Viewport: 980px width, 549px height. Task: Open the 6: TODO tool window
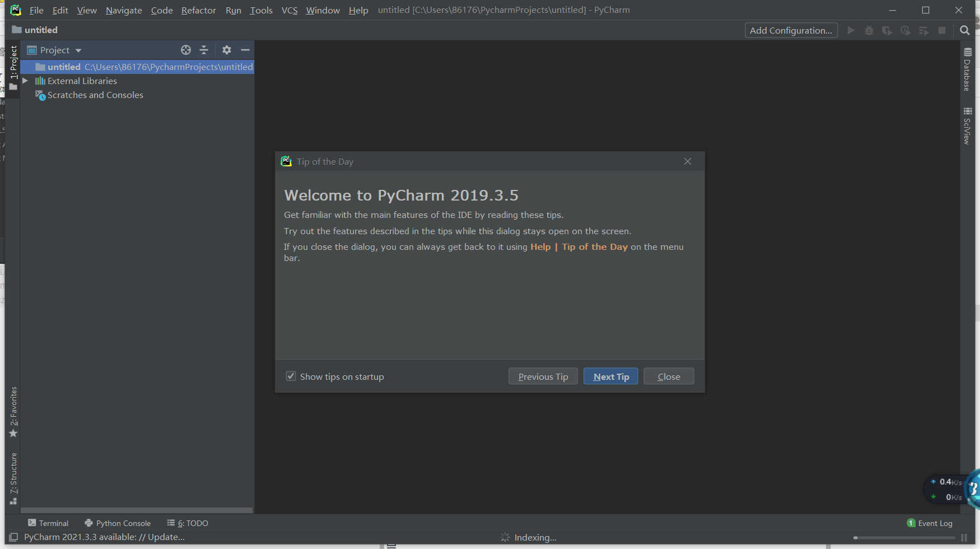[x=188, y=523]
